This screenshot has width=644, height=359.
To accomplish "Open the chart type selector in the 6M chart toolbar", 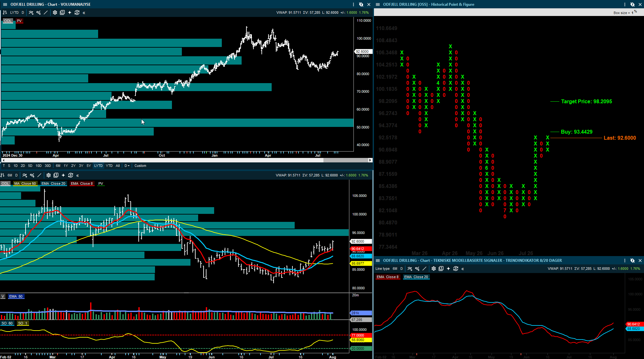I will click(3, 175).
